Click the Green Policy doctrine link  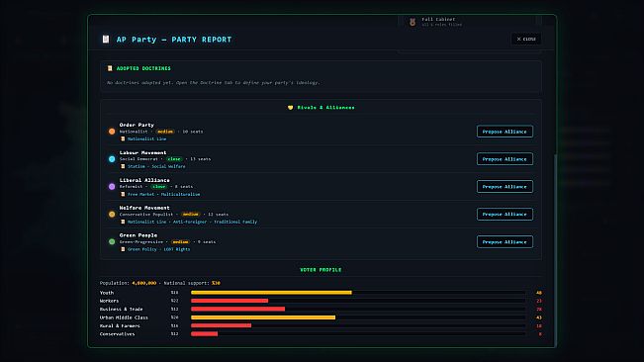(142, 249)
